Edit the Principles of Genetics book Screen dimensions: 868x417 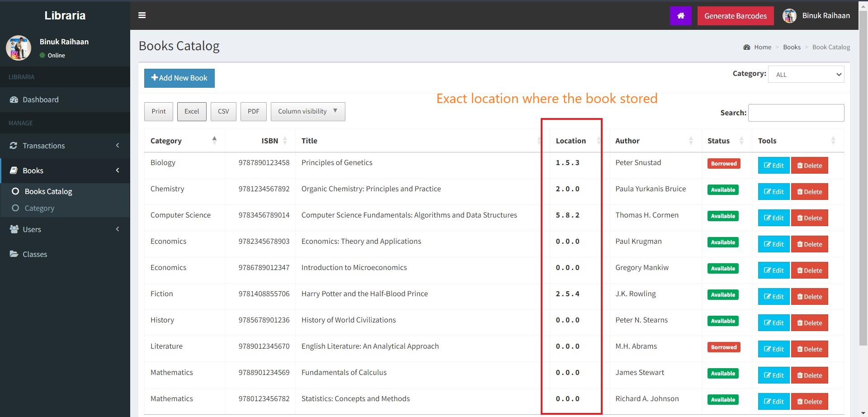click(774, 166)
